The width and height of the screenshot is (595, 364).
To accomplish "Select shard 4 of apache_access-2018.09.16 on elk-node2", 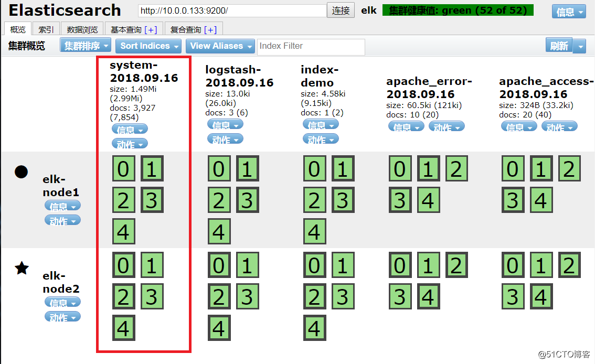I will 541,296.
